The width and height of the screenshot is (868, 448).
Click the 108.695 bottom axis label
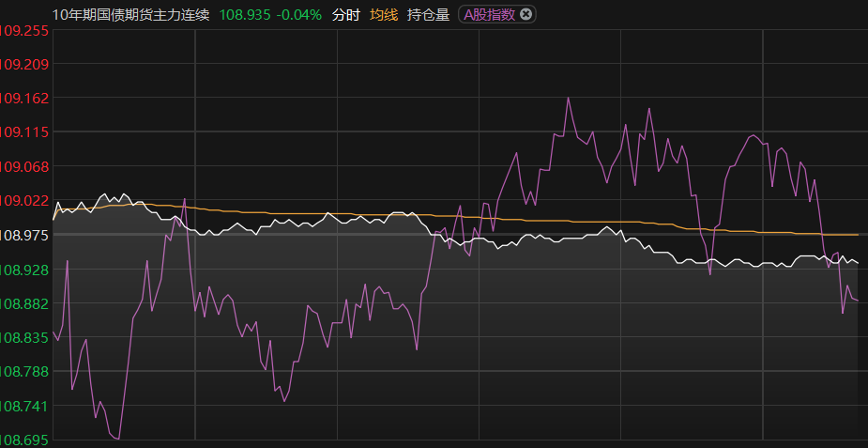(24, 440)
